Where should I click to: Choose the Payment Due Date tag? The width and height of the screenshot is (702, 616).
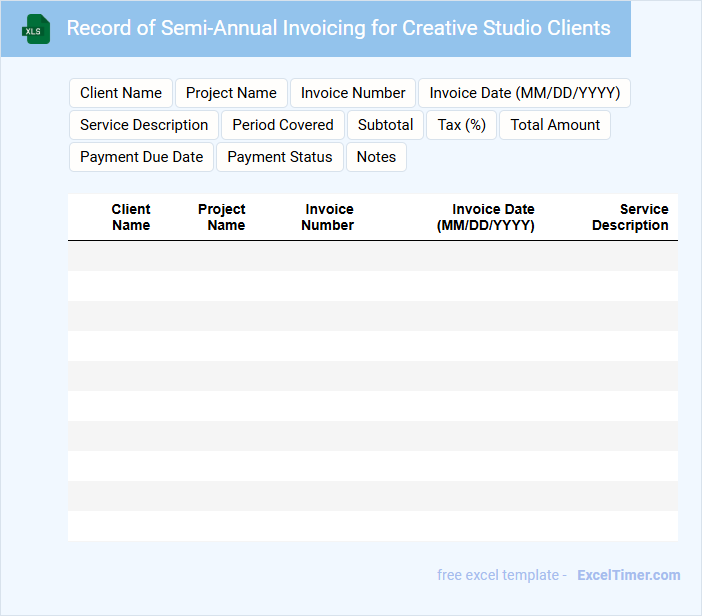point(141,157)
